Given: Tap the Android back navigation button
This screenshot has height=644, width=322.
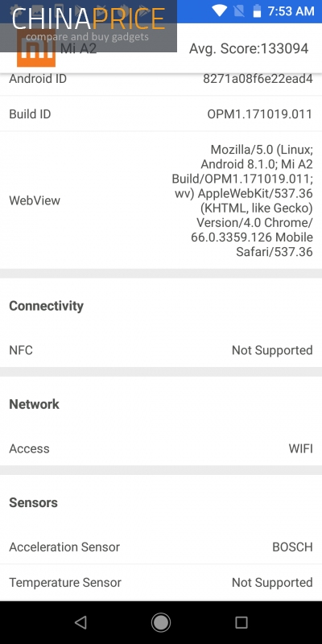Looking at the screenshot, I should tap(81, 622).
